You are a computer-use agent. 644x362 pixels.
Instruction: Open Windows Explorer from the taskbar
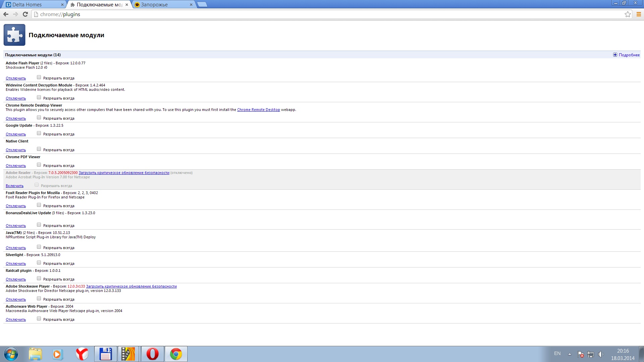pyautogui.click(x=35, y=354)
